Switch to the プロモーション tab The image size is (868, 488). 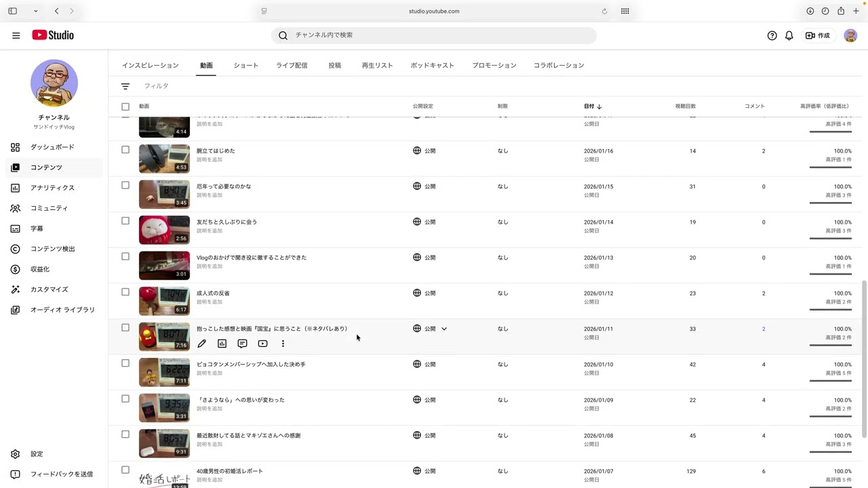click(494, 66)
